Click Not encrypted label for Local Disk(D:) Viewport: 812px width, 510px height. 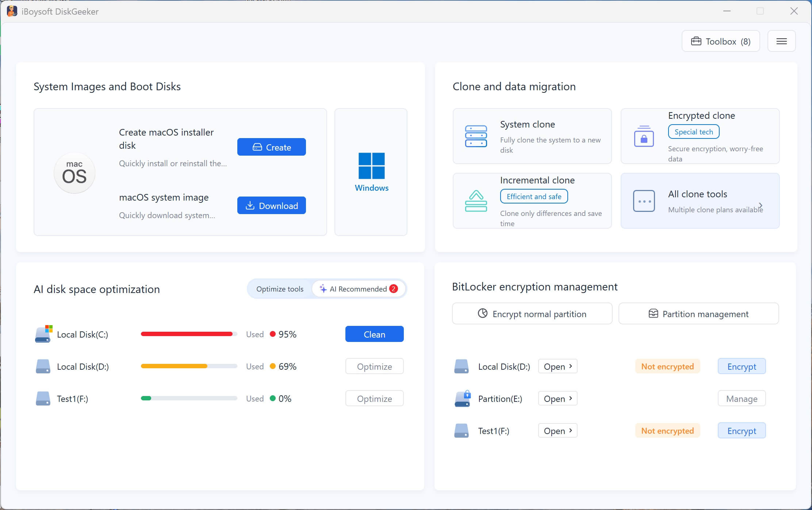667,366
